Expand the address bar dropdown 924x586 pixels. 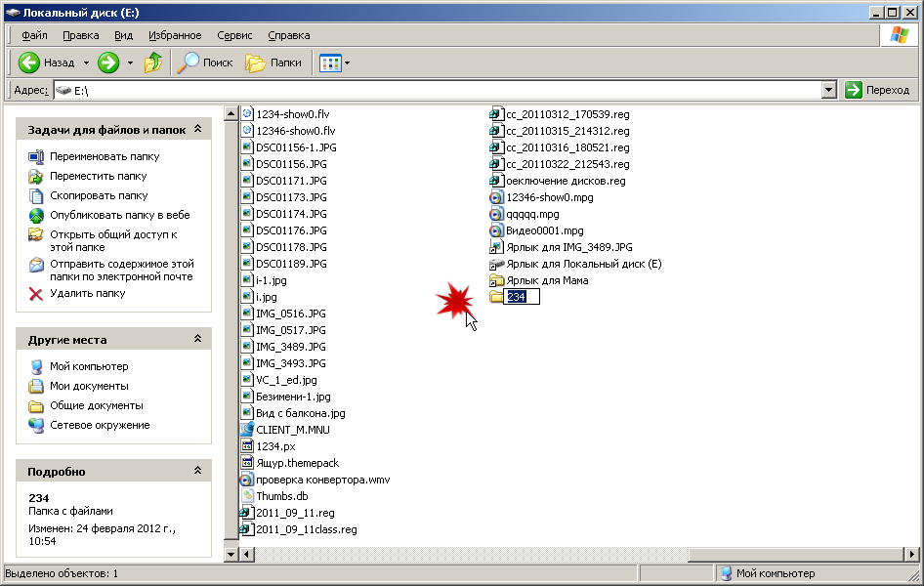pos(828,90)
